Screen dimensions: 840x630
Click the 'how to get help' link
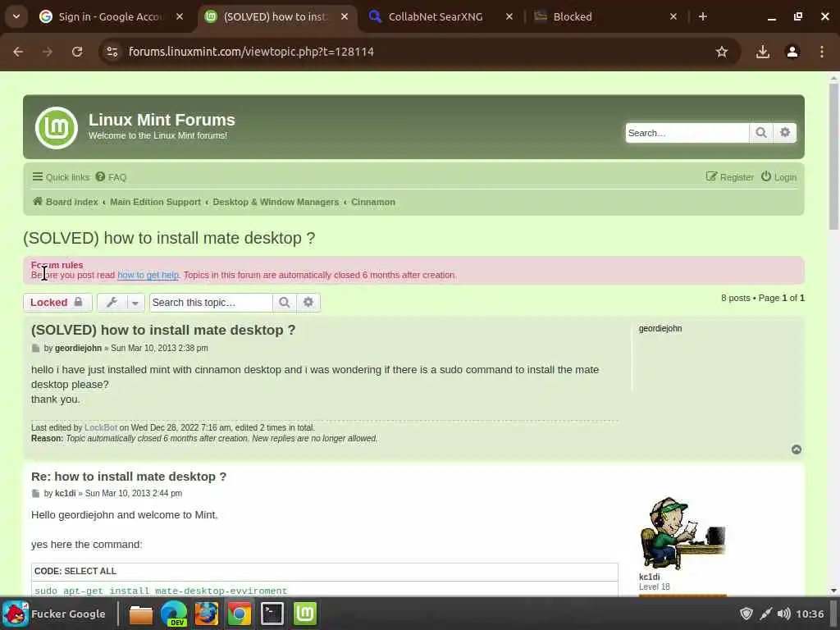[148, 275]
